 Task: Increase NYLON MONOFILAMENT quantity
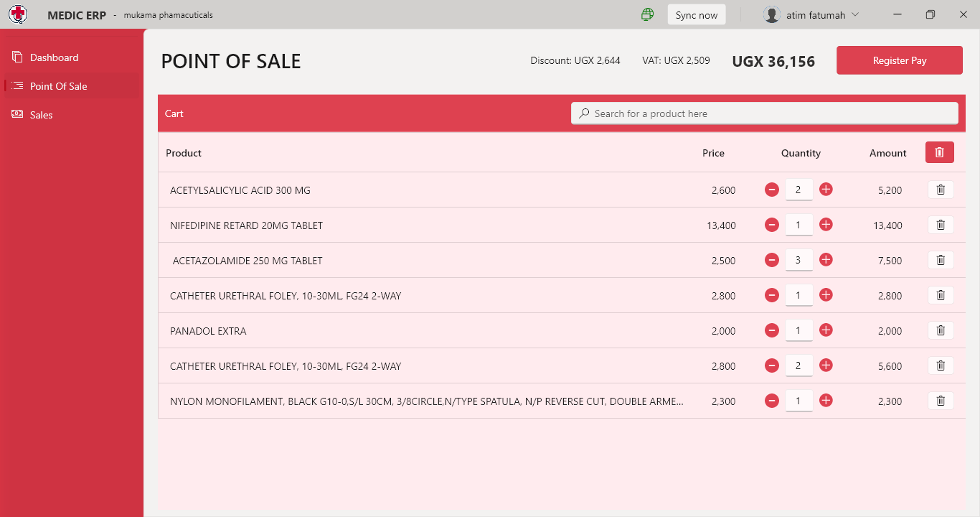pos(826,401)
